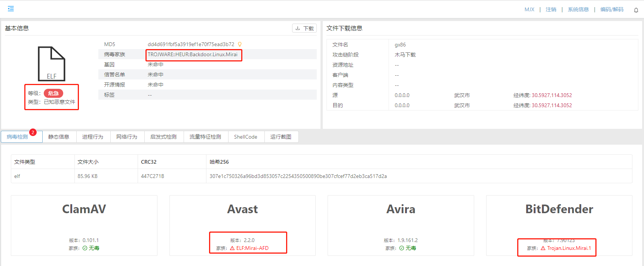The width and height of the screenshot is (644, 266).
Task: Click the 注销 logout link
Action: point(551,9)
